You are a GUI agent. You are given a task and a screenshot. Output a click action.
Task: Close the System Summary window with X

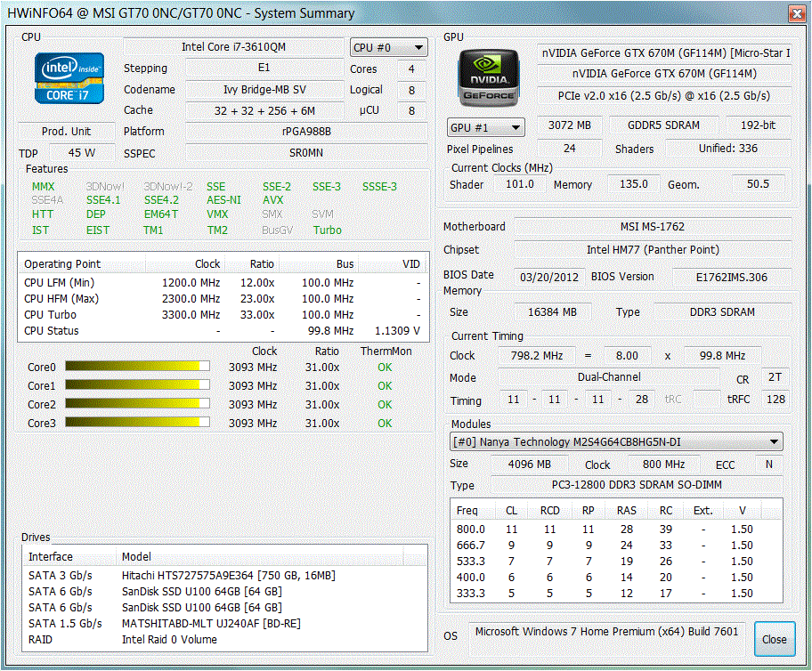point(797,13)
